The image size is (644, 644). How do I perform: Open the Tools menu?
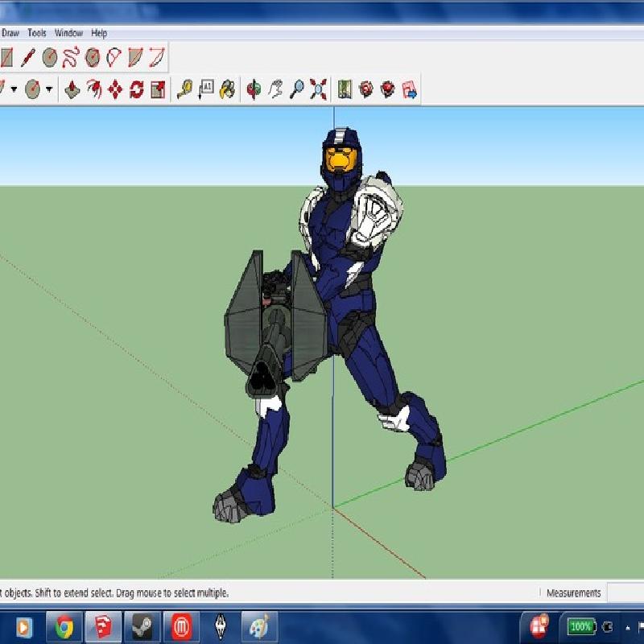point(37,33)
